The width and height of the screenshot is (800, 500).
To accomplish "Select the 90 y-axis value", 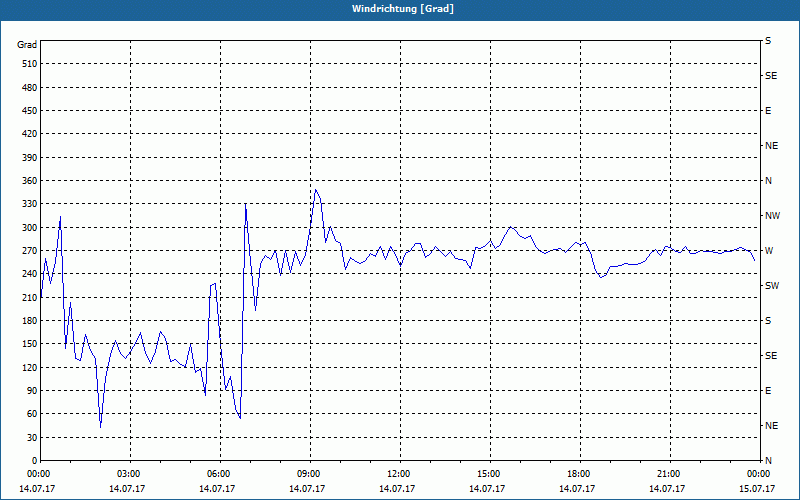I will pyautogui.click(x=32, y=391).
